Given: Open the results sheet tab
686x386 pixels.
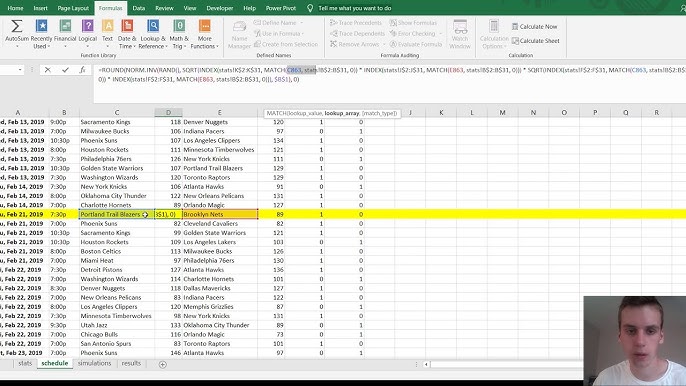Looking at the screenshot, I should tap(131, 363).
